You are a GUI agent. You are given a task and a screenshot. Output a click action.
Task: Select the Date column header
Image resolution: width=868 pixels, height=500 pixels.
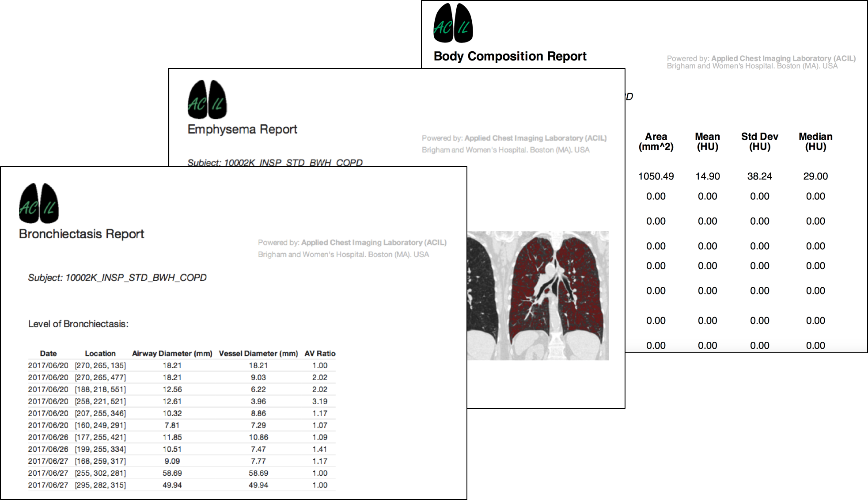click(48, 353)
